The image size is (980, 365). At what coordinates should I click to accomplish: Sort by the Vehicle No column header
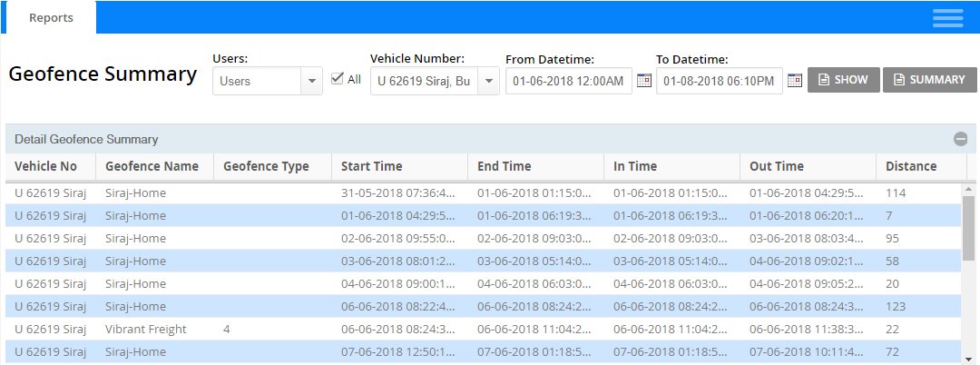coord(45,166)
